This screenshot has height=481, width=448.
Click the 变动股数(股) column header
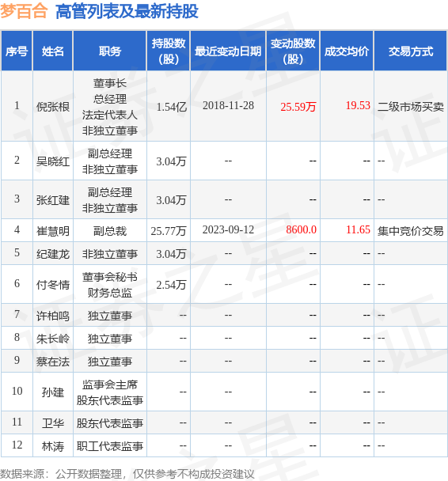coord(293,51)
